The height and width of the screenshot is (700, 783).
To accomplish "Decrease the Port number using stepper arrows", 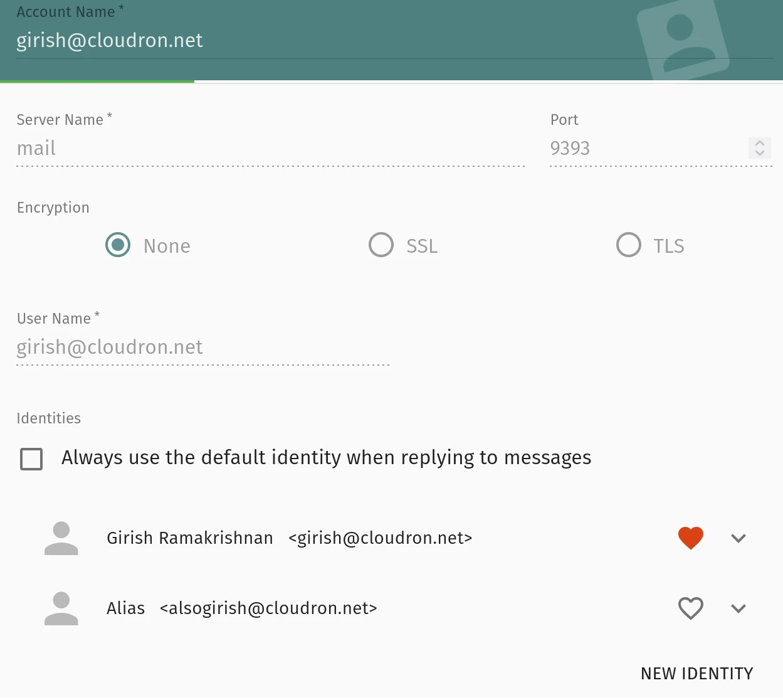I will click(760, 152).
